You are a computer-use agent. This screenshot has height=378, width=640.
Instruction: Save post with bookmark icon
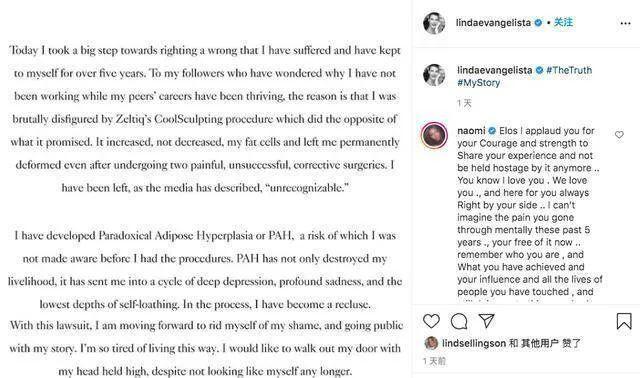(624, 321)
